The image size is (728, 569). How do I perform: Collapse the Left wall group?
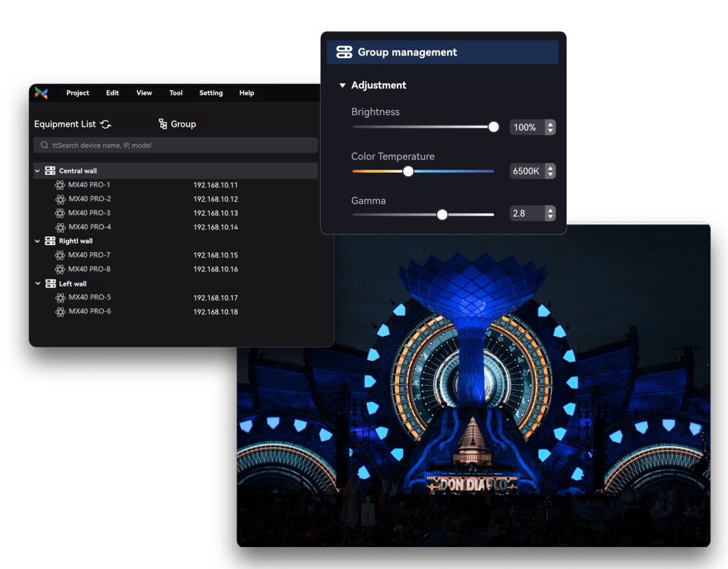(38, 283)
